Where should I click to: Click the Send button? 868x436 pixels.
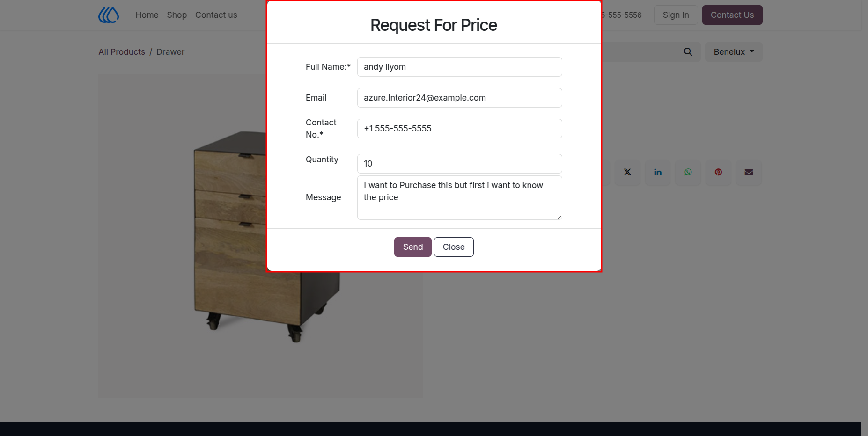413,247
